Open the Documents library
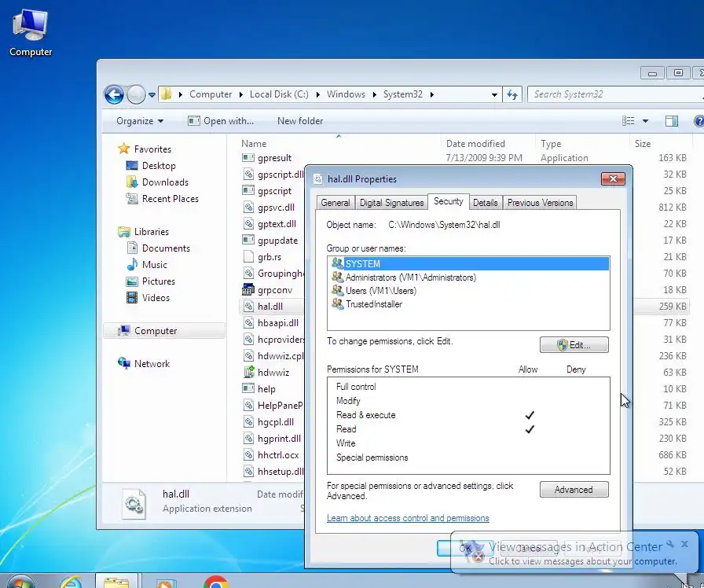This screenshot has width=704, height=588. click(x=166, y=248)
